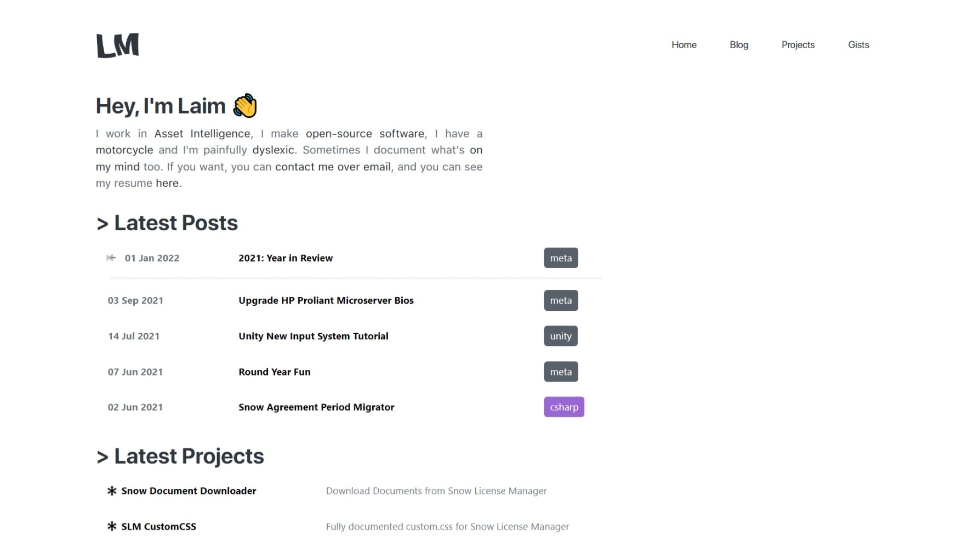Viewport: 980px width, 547px height.
Task: Follow the contact me over email link
Action: (x=333, y=167)
